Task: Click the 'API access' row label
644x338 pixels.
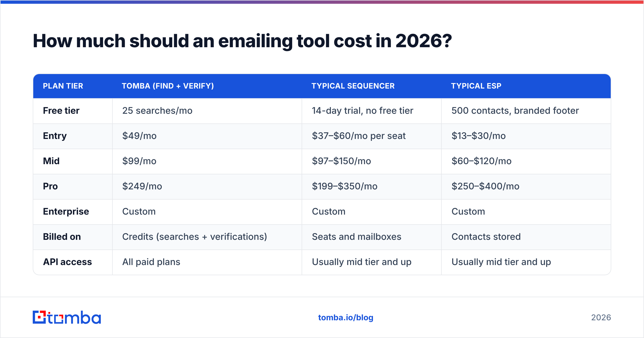Action: pyautogui.click(x=68, y=262)
